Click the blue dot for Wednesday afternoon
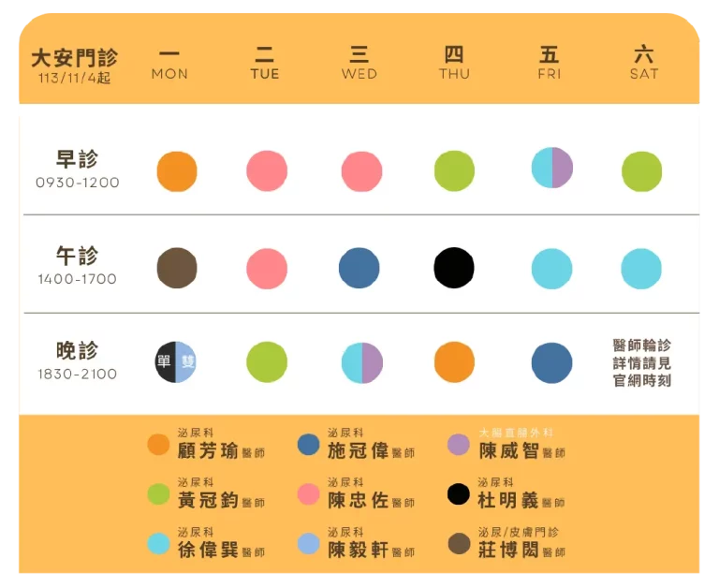 [359, 268]
